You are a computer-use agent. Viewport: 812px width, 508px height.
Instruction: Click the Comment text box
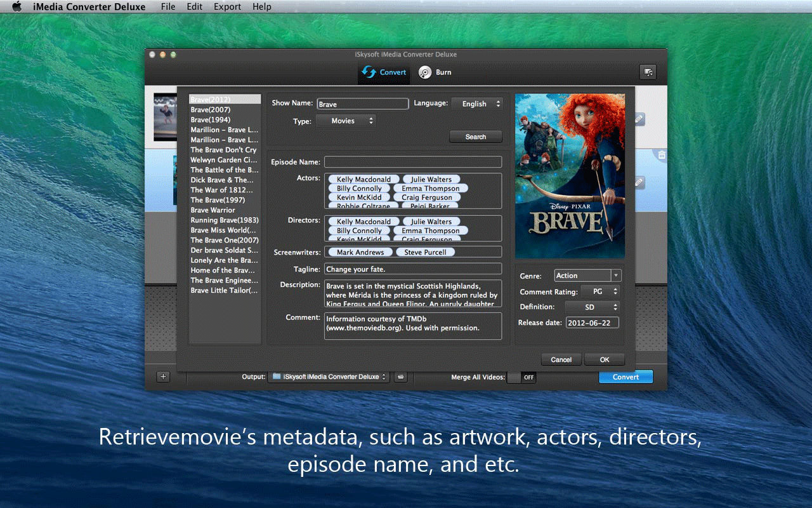(413, 326)
